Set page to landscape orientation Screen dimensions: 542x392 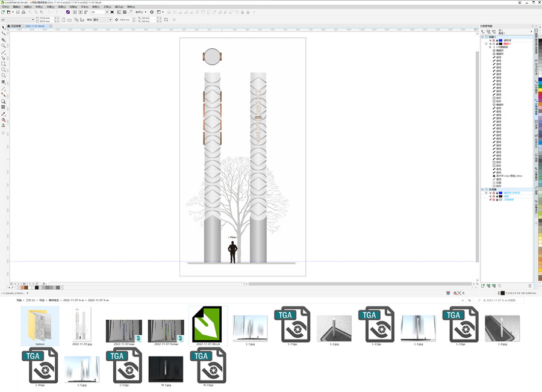point(69,20)
